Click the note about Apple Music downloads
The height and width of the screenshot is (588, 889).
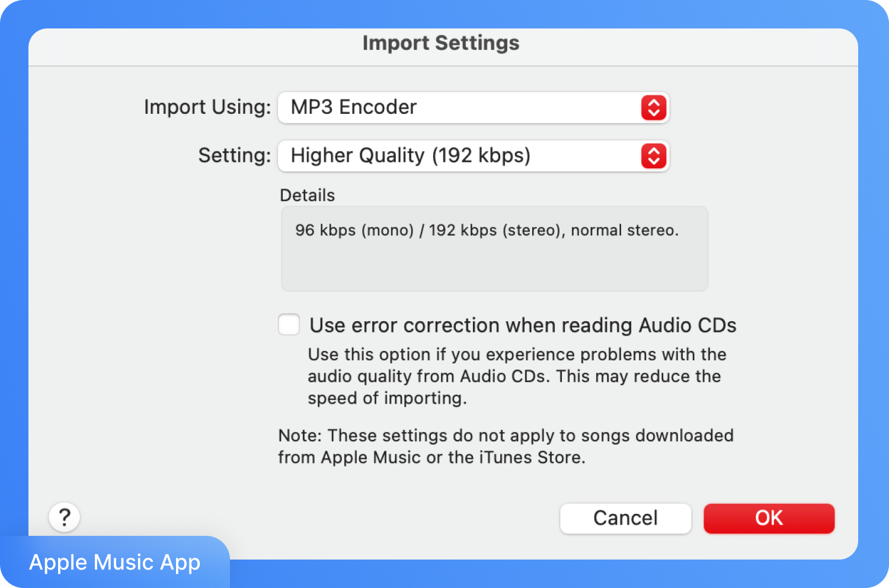click(x=506, y=446)
